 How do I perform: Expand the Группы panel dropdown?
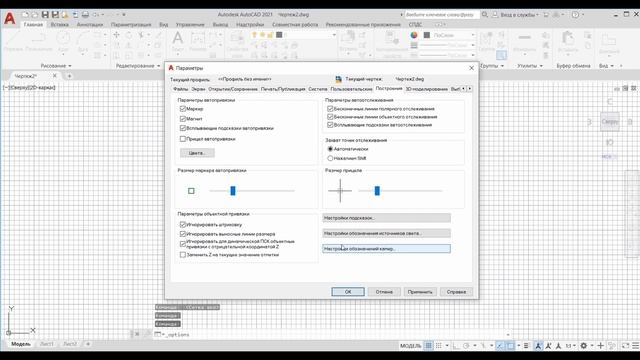point(502,66)
